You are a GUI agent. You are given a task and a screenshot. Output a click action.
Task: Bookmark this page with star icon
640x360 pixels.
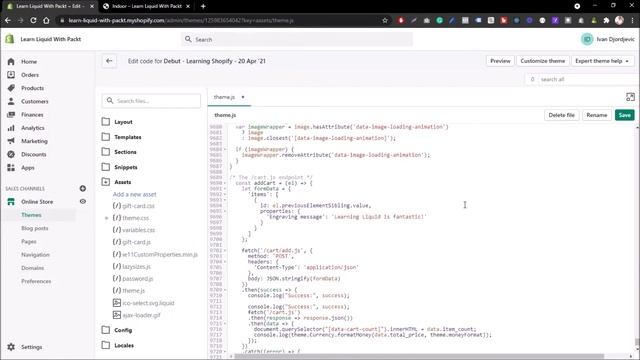[x=385, y=20]
